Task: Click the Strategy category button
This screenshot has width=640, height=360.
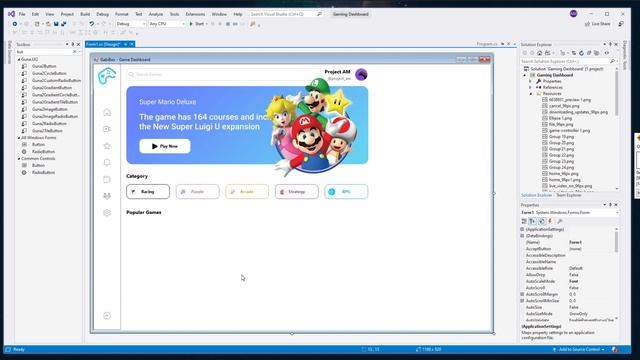Action: point(297,191)
